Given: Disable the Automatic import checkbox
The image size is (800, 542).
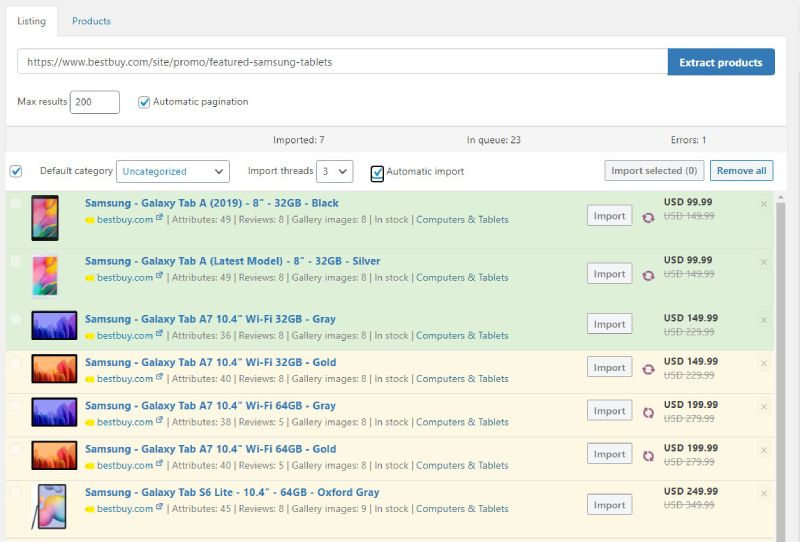Looking at the screenshot, I should [377, 172].
